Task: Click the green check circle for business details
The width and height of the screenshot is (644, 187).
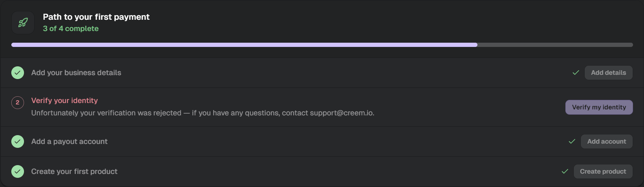Action: [18, 73]
